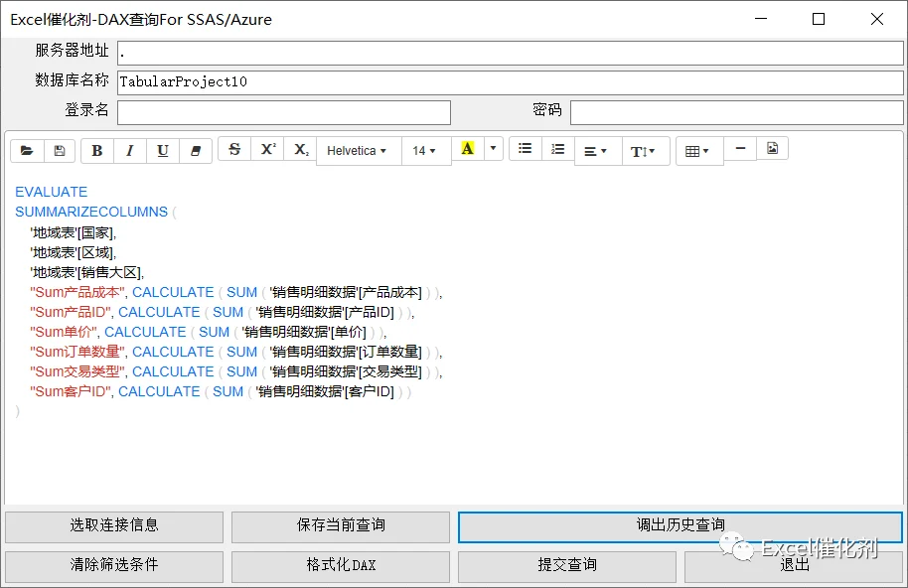Focus the 登录名 input field

click(x=284, y=112)
